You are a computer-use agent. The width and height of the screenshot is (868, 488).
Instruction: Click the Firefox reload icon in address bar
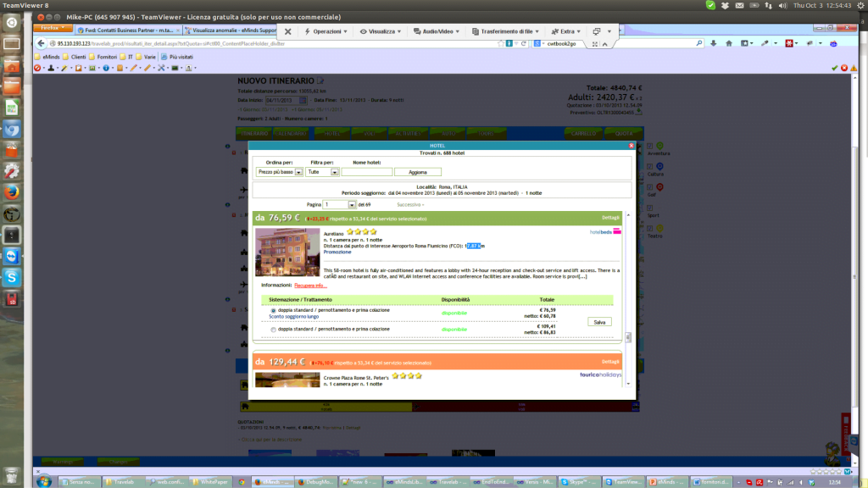click(x=524, y=43)
